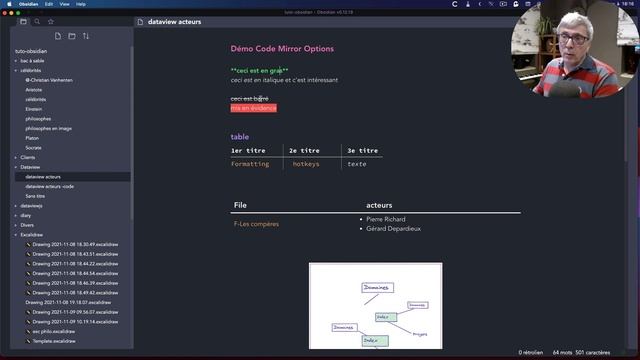
Task: Click the flask icon in the menu bar
Action: click(468, 4)
